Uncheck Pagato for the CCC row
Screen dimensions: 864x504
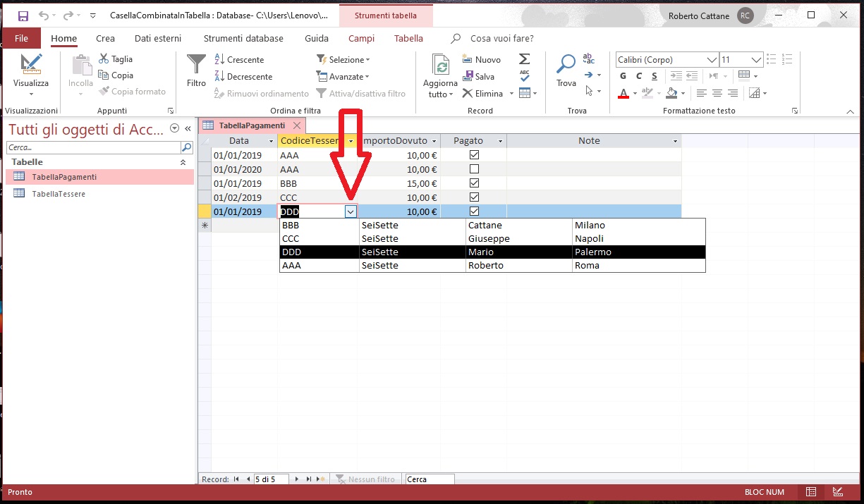(475, 197)
